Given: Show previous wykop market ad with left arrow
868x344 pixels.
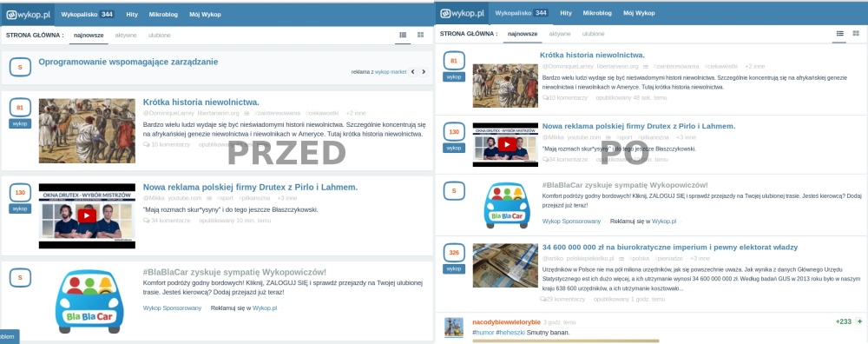Looking at the screenshot, I should click(x=412, y=72).
